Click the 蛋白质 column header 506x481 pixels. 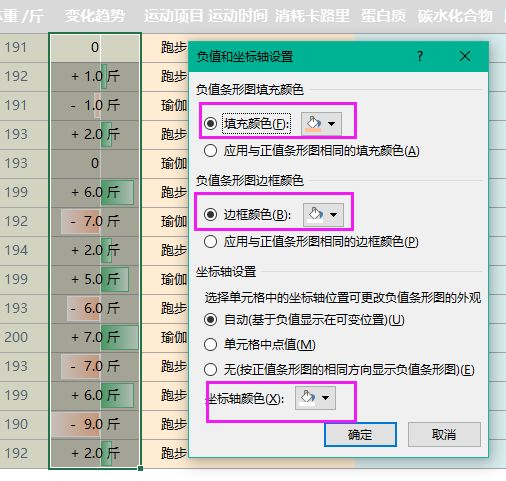pyautogui.click(x=383, y=16)
